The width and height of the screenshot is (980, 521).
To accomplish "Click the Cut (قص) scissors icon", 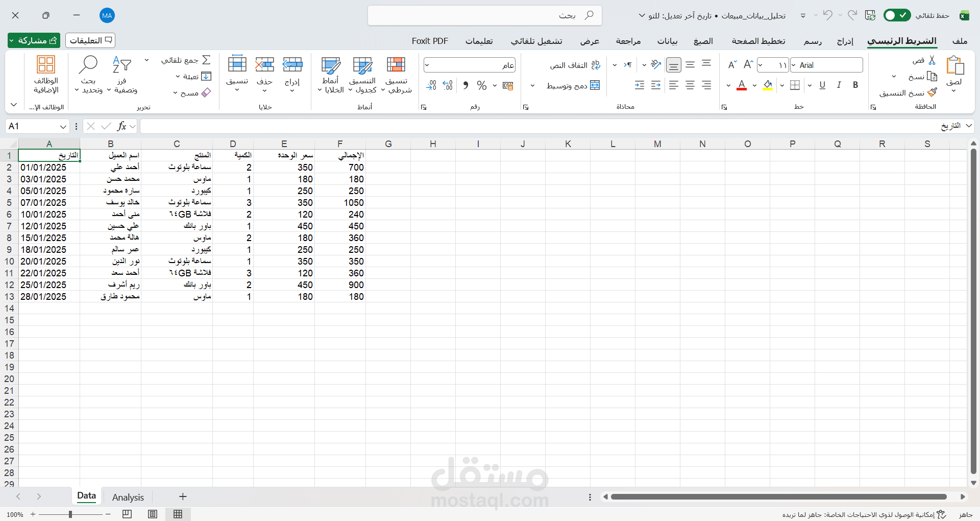I will (932, 60).
